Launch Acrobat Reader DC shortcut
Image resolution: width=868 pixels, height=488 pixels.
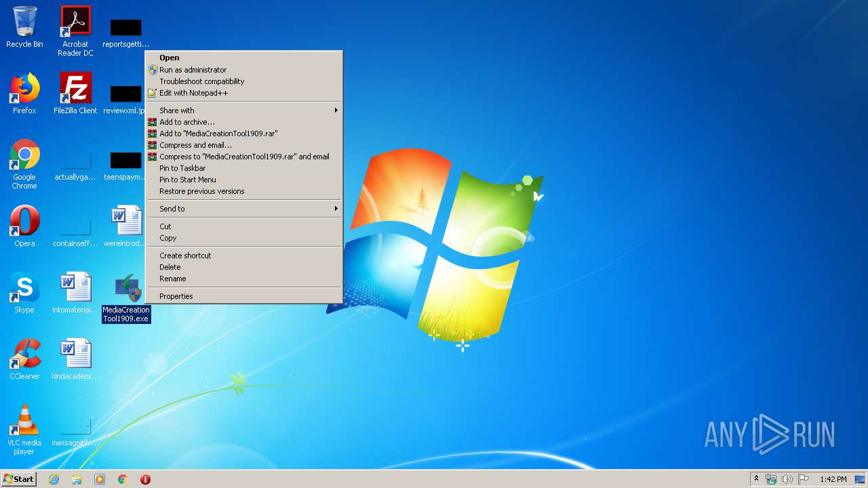pyautogui.click(x=75, y=31)
